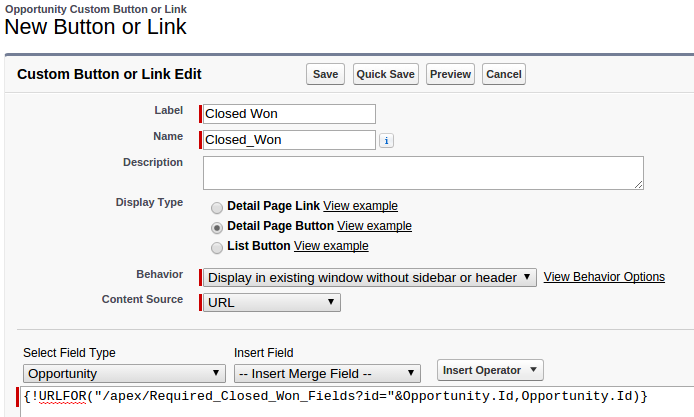This screenshot has height=417, width=694.
Task: Open View example link for Detail Page Button
Action: tap(374, 226)
